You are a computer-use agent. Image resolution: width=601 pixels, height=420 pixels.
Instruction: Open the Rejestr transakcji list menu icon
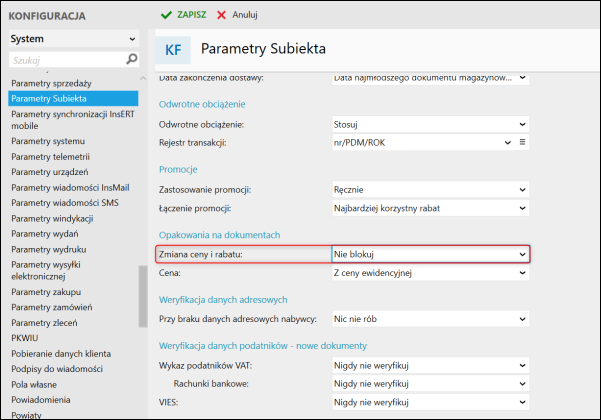522,142
